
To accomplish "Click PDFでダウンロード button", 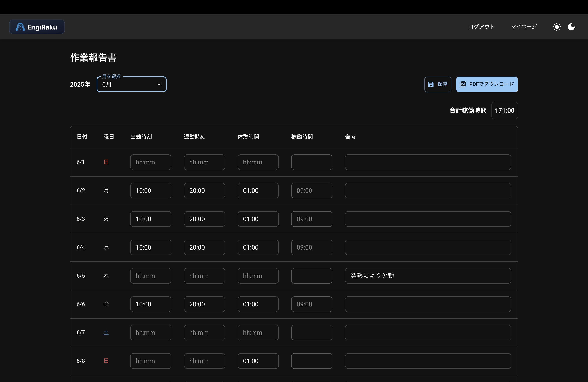I will tap(487, 84).
